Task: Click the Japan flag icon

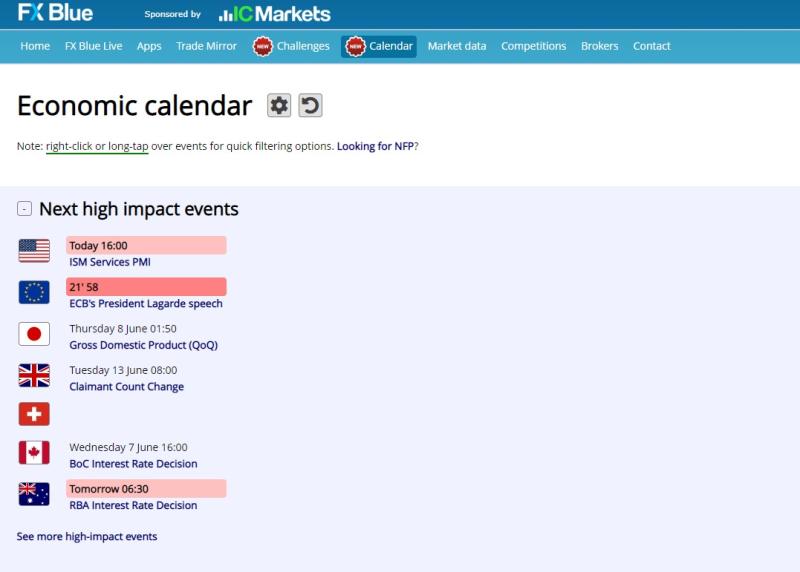Action: (x=34, y=334)
